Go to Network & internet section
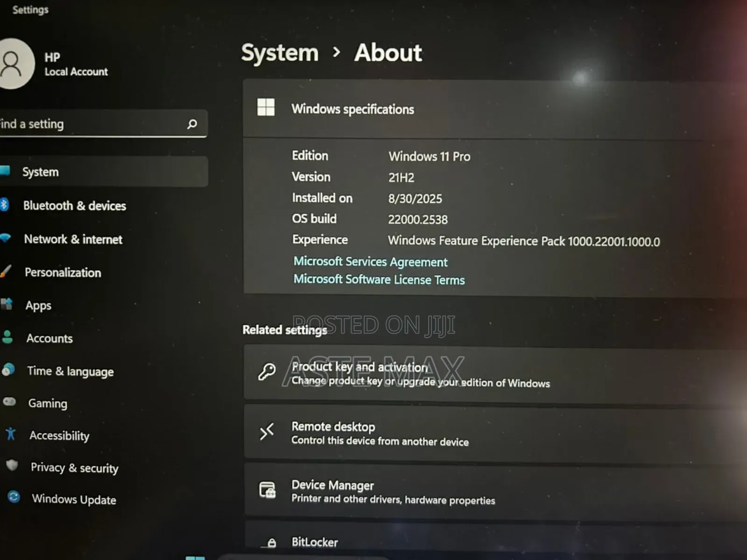This screenshot has width=747, height=560. coord(73,239)
